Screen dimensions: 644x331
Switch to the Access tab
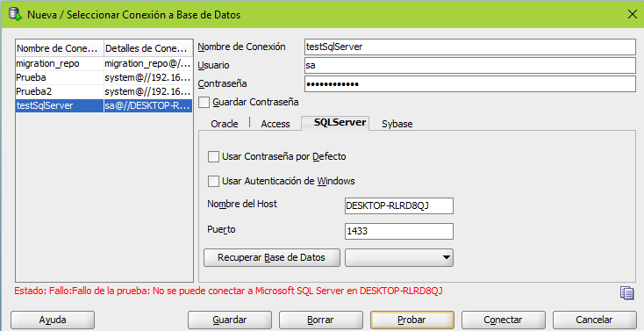[x=275, y=124]
